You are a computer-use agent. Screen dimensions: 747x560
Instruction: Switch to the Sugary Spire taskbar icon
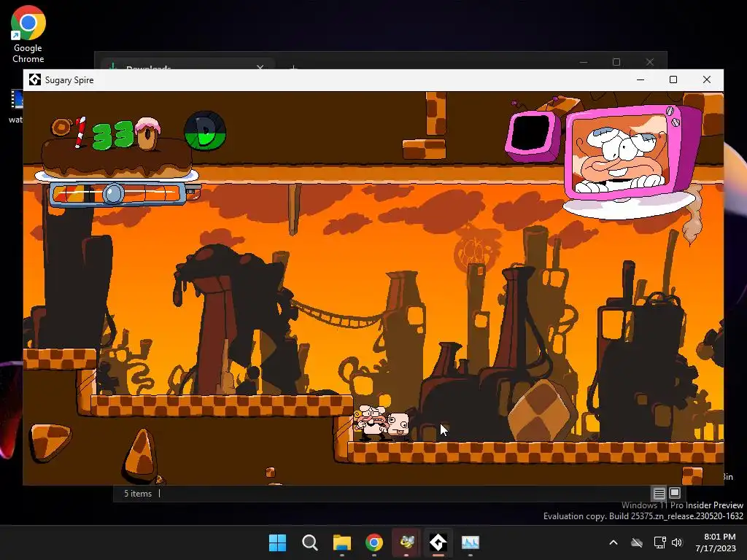point(438,542)
